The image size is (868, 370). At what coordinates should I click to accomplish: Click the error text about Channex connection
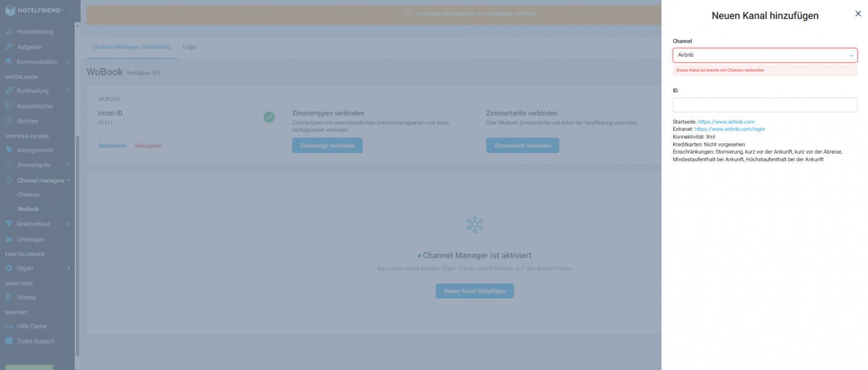(x=720, y=71)
